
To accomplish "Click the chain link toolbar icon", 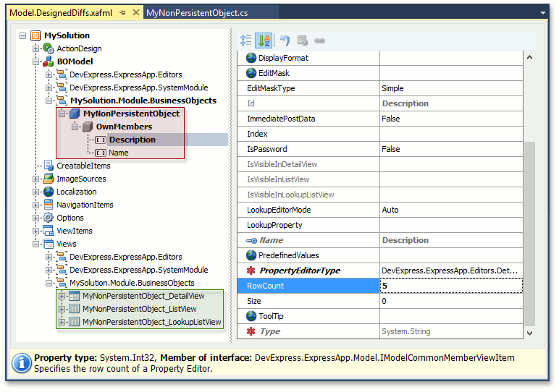I will click(319, 41).
